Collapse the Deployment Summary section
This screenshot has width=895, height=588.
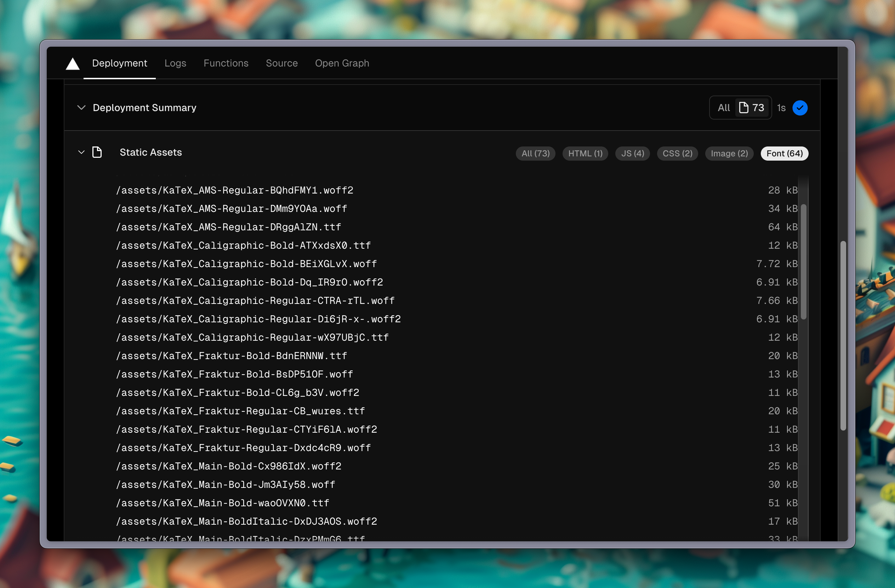click(x=81, y=108)
